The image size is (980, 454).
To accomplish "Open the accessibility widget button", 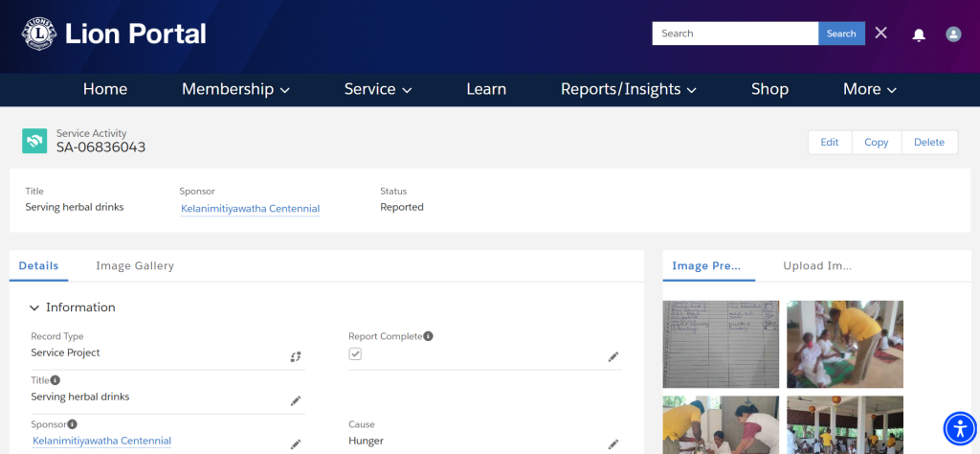I will 959,428.
